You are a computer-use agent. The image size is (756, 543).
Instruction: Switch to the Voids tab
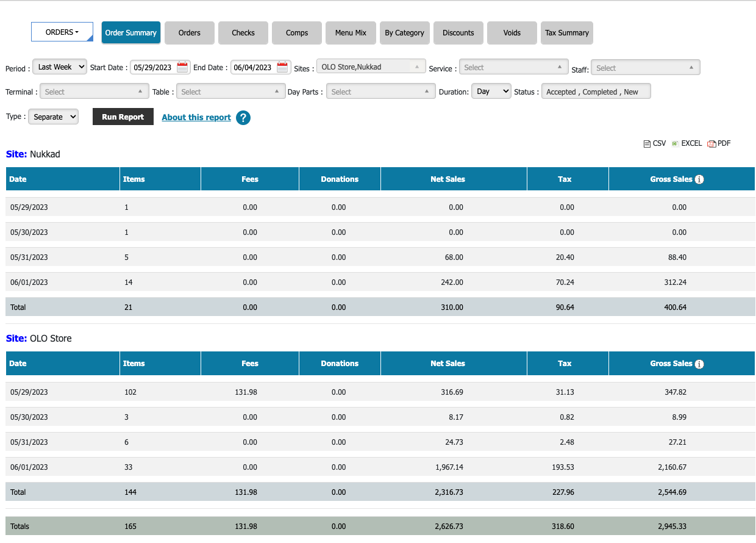tap(512, 33)
